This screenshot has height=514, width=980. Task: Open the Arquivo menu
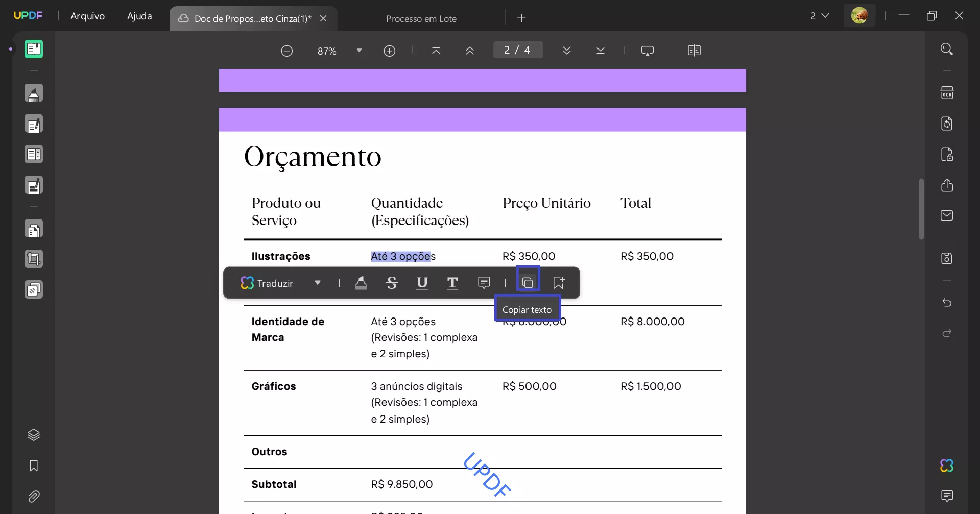tap(88, 16)
